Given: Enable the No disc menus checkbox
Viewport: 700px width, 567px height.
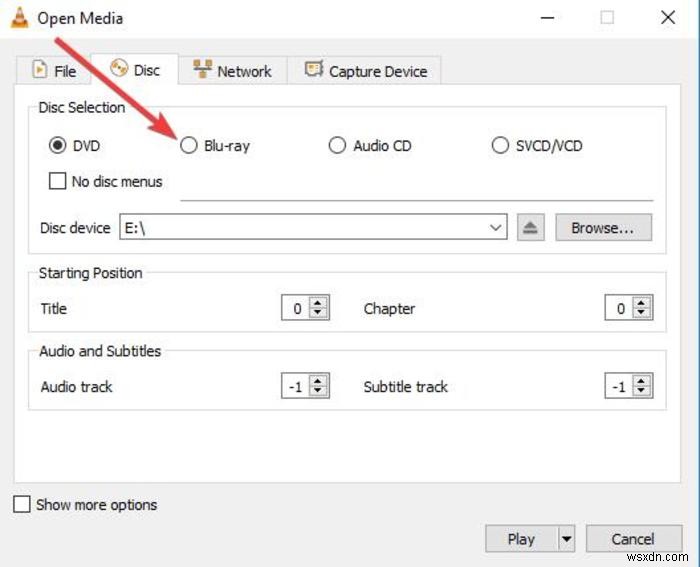Looking at the screenshot, I should (x=58, y=182).
